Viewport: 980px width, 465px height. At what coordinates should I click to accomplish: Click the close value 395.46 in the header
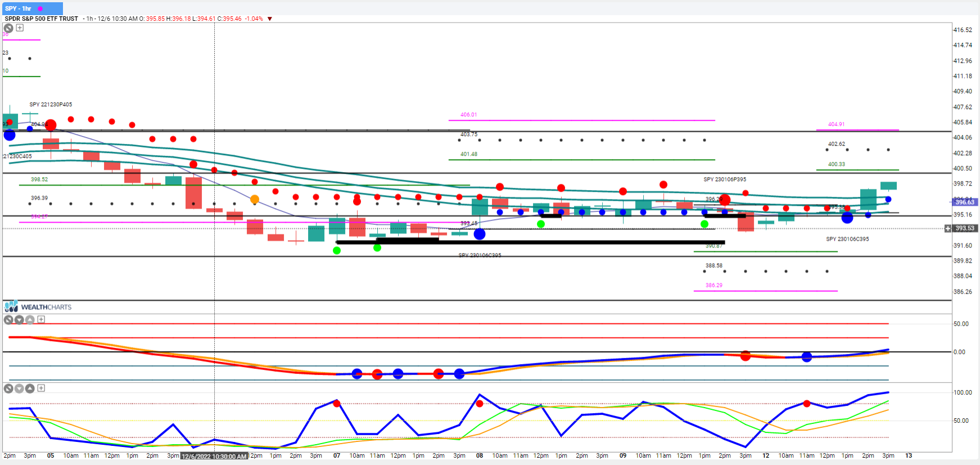pyautogui.click(x=232, y=19)
